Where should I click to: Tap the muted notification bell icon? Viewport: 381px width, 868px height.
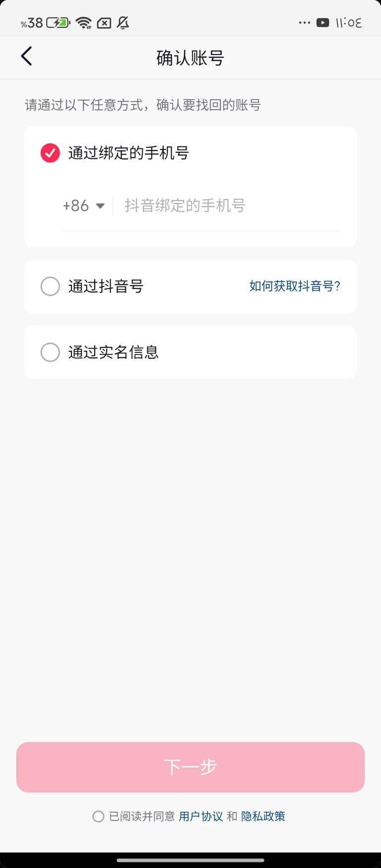[123, 23]
